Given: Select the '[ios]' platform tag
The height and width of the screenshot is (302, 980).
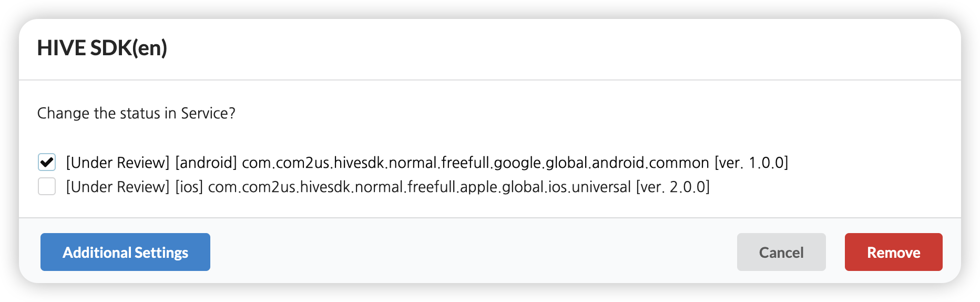Looking at the screenshot, I should click(189, 187).
